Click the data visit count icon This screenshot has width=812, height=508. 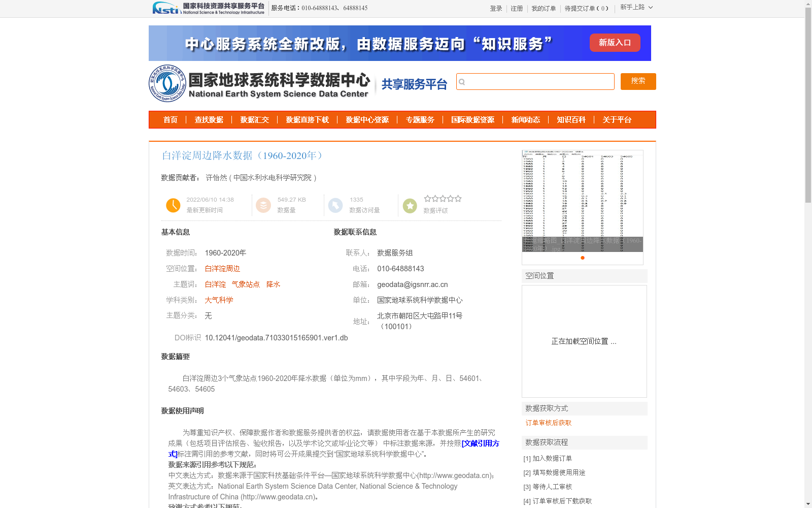click(x=335, y=205)
